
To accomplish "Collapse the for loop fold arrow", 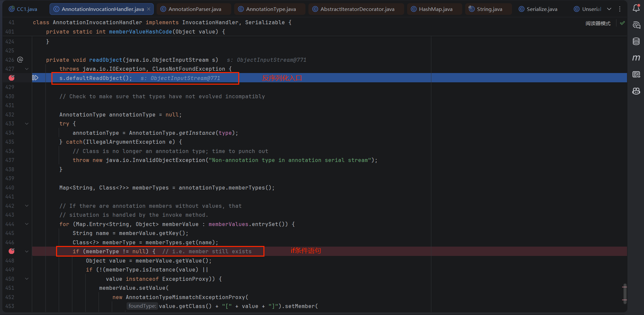I will coord(27,224).
